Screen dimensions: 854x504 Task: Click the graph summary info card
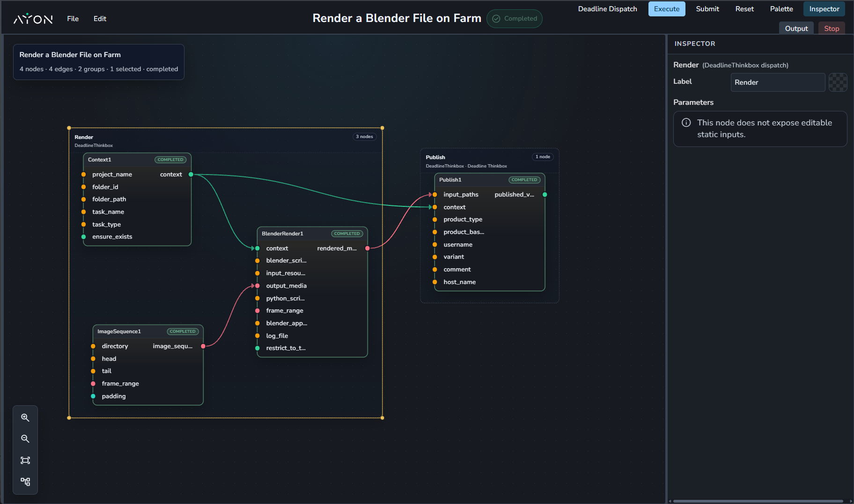pos(99,62)
